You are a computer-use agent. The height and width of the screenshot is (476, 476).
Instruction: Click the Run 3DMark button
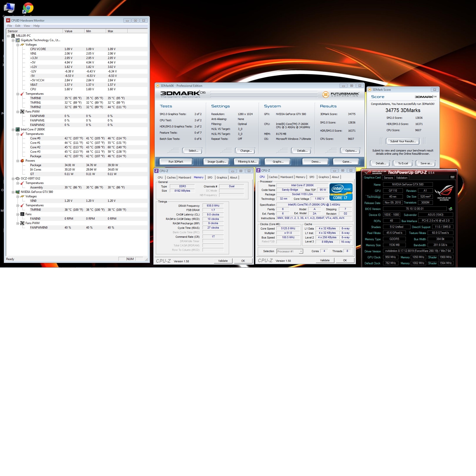click(176, 162)
